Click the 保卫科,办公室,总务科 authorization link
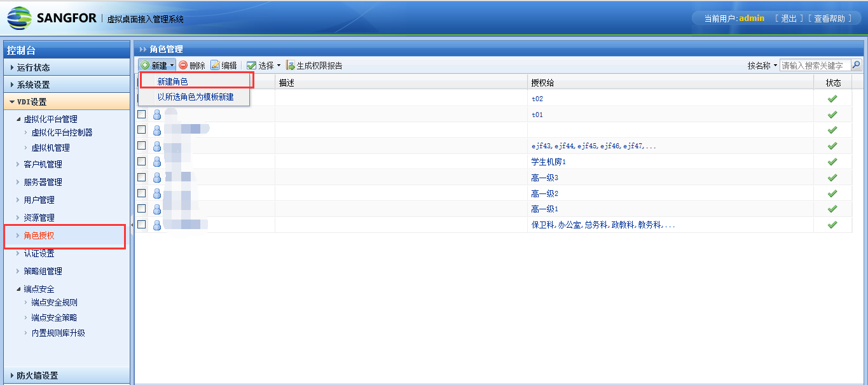Screen dimensions: 868x385 click(x=603, y=225)
